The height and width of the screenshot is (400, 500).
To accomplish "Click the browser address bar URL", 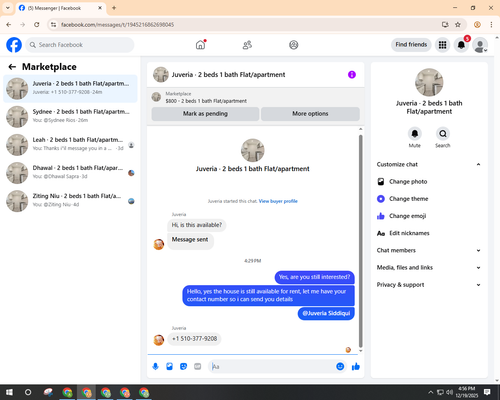I will pyautogui.click(x=117, y=25).
